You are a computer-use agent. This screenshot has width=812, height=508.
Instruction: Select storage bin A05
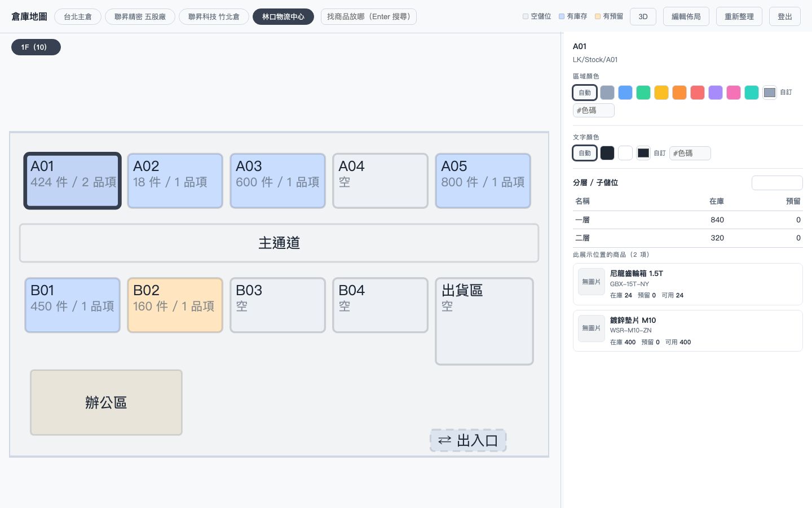483,181
